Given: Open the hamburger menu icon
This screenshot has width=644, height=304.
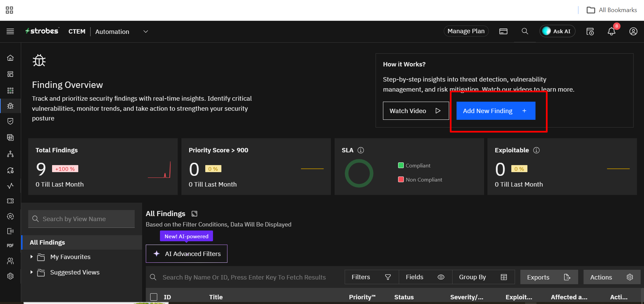Looking at the screenshot, I should coord(10,32).
